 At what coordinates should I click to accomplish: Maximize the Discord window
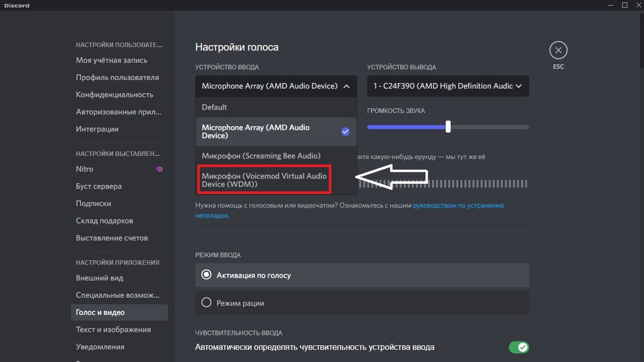(625, 5)
